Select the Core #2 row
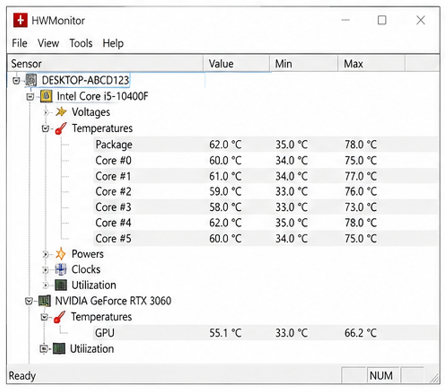Image resolution: width=445 pixels, height=392 pixels. (266, 191)
